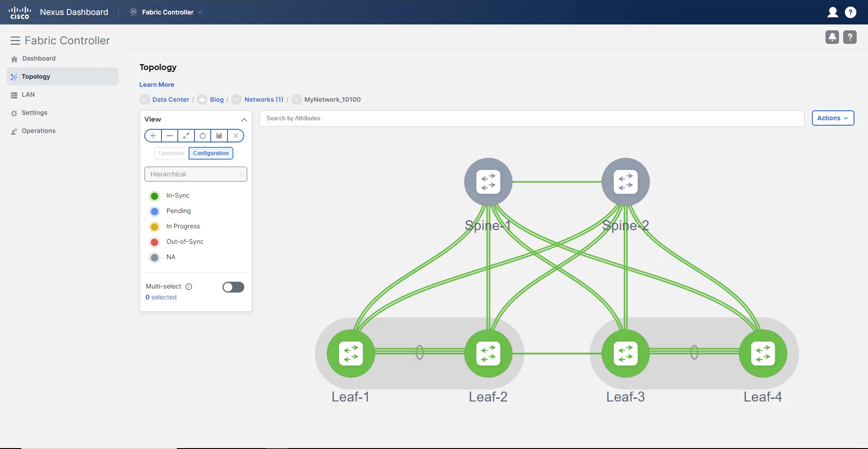Screen dimensions: 868x449
Task: Click the Cisco logo
Action: click(x=19, y=12)
